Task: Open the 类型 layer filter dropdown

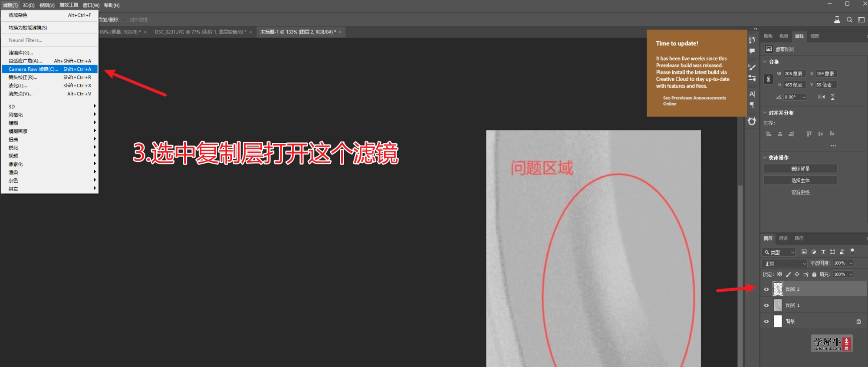Action: click(x=779, y=252)
